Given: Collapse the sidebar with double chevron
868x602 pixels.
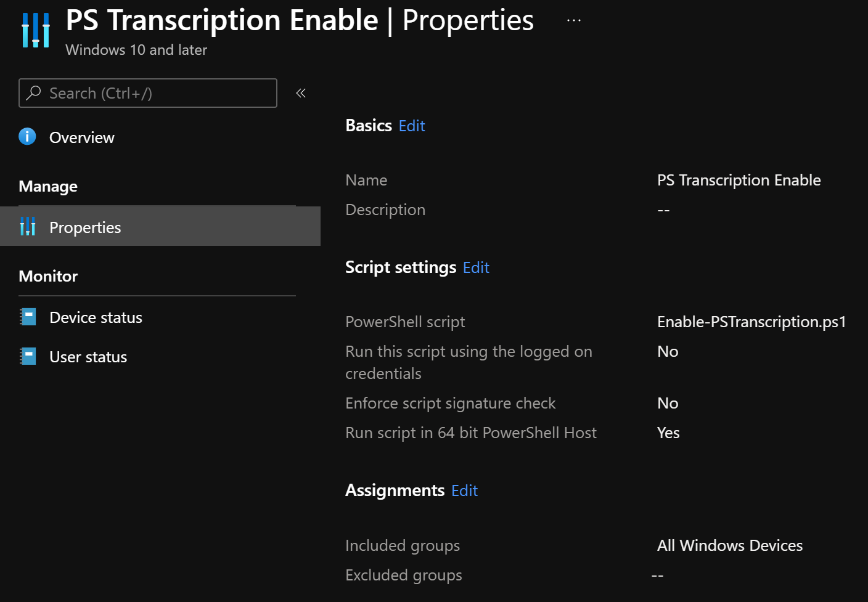Looking at the screenshot, I should (x=301, y=93).
